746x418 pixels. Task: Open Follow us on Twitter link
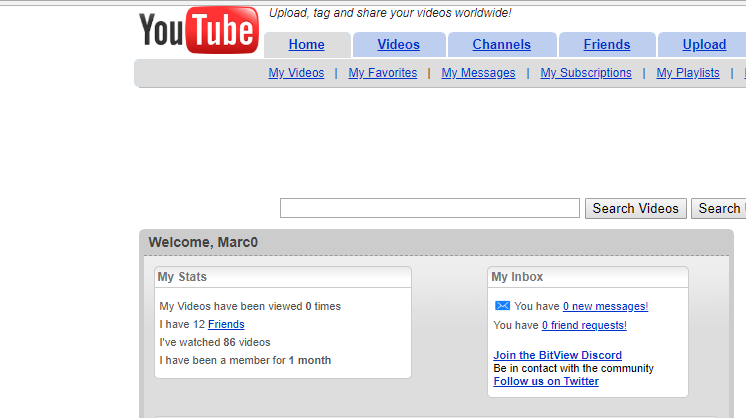[x=546, y=381]
